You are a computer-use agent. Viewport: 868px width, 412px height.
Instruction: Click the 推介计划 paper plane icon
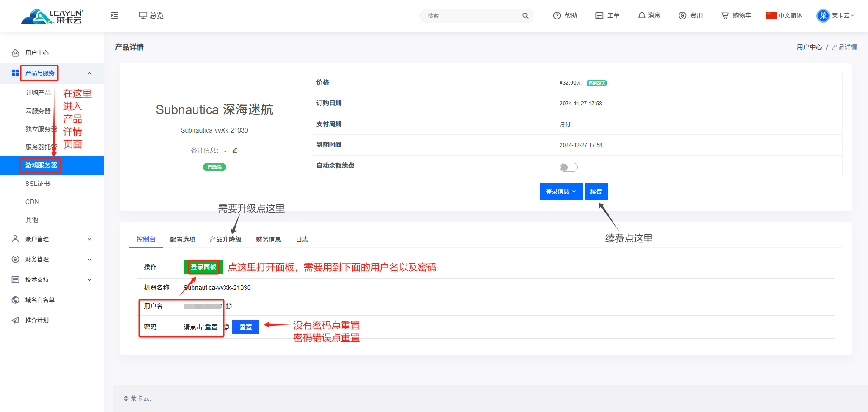tap(15, 320)
